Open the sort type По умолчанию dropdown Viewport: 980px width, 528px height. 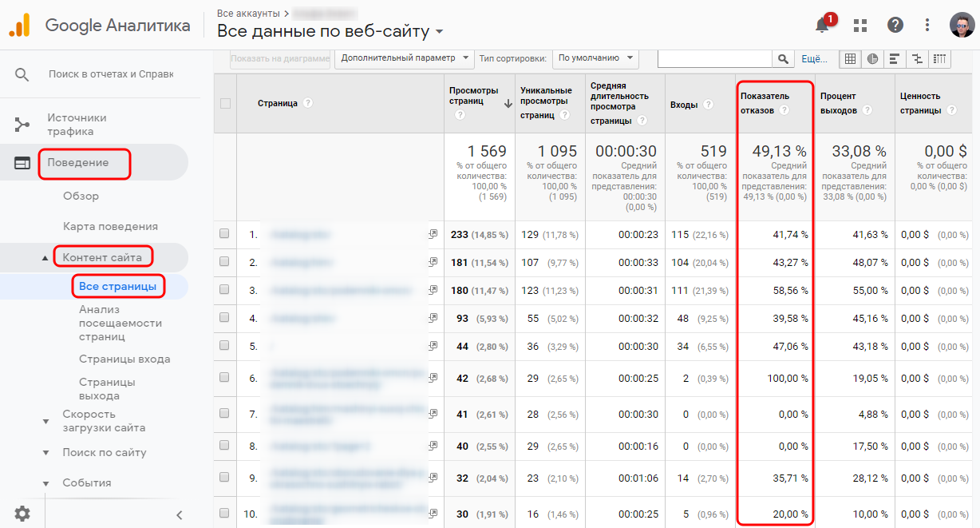[x=595, y=58]
